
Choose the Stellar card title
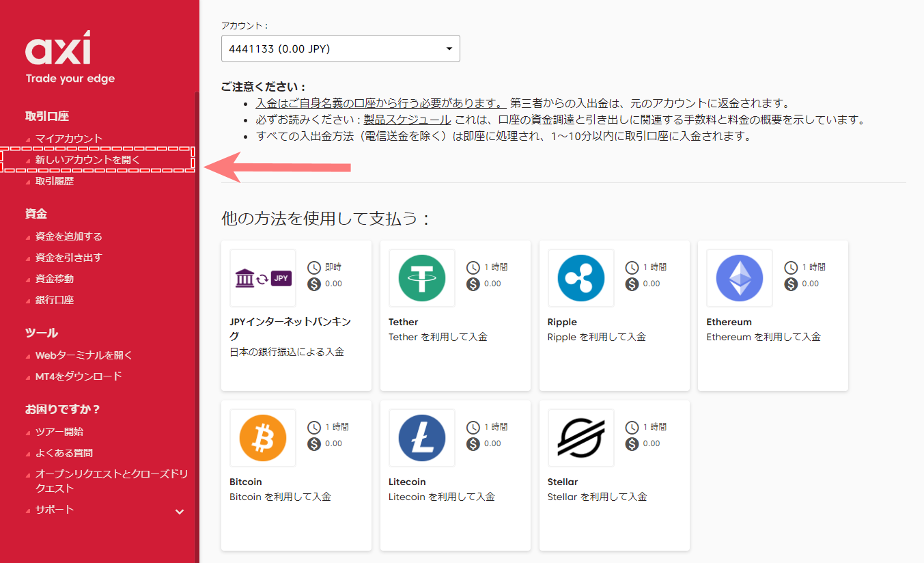point(563,482)
